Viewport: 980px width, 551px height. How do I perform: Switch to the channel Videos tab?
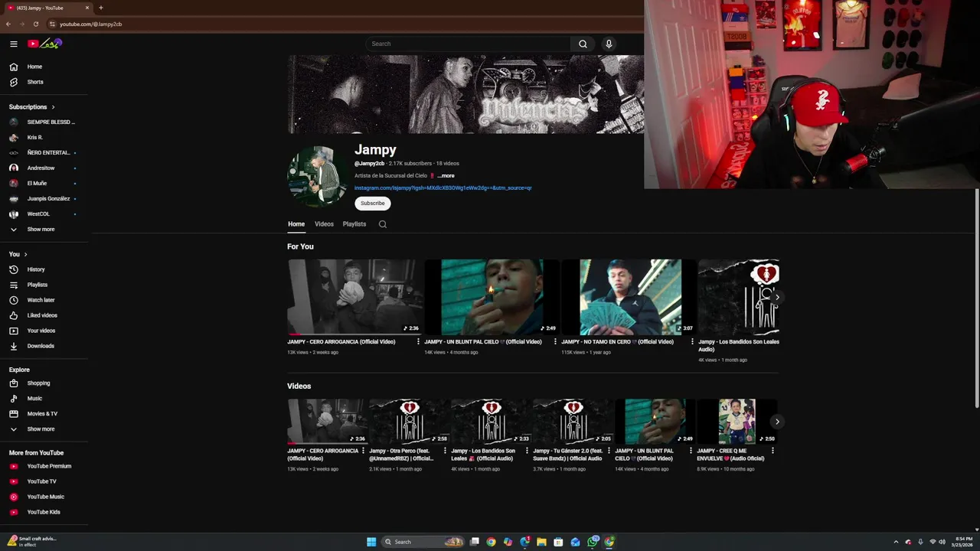coord(324,224)
